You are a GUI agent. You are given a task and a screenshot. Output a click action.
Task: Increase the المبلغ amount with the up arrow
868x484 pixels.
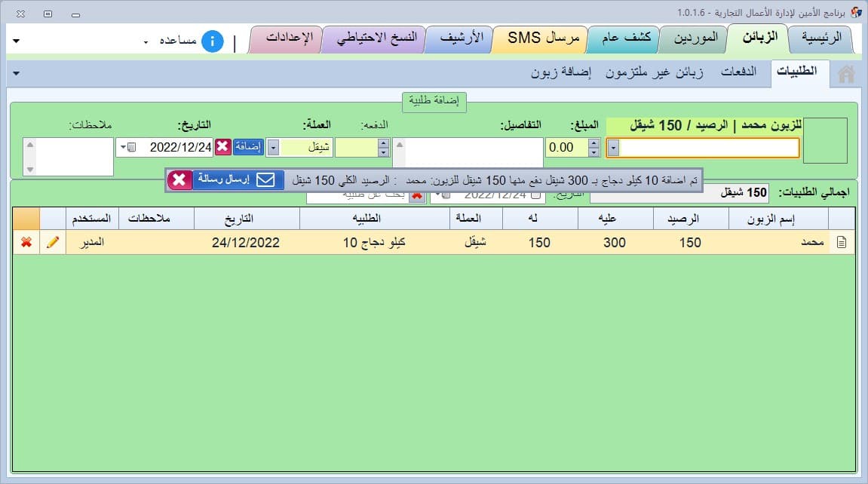(x=594, y=143)
